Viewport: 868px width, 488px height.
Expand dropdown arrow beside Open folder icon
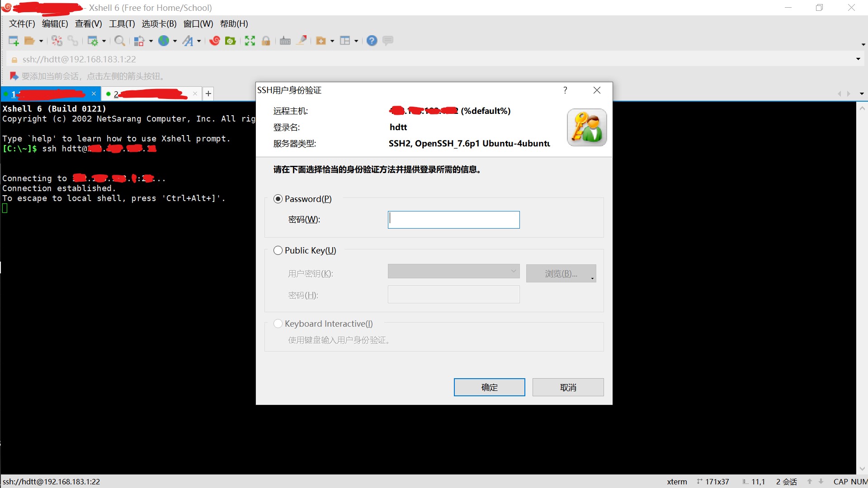pos(41,41)
